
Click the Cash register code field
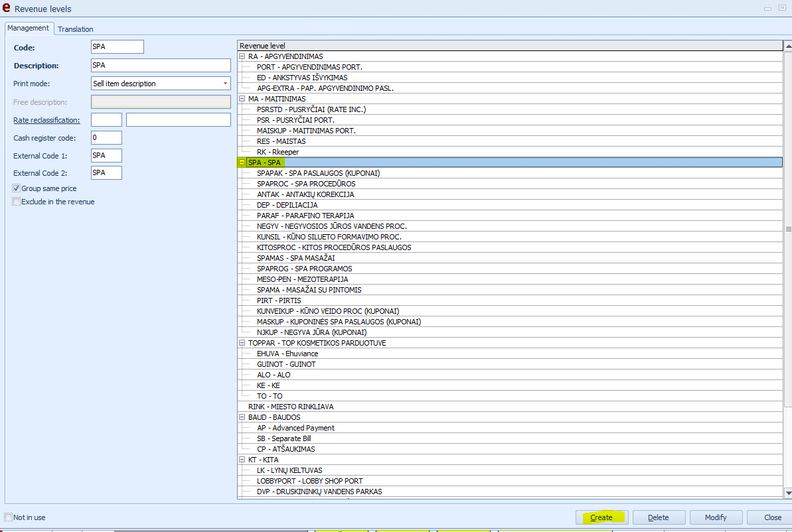pyautogui.click(x=106, y=138)
